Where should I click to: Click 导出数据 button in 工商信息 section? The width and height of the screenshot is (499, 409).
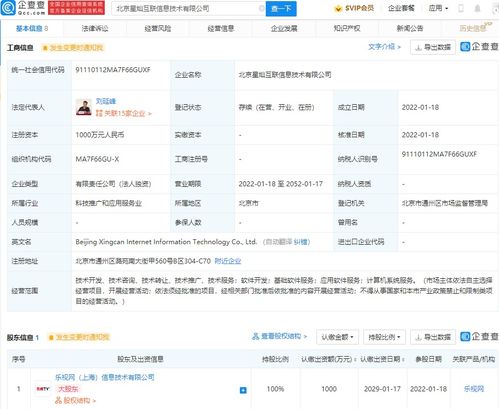tap(433, 47)
